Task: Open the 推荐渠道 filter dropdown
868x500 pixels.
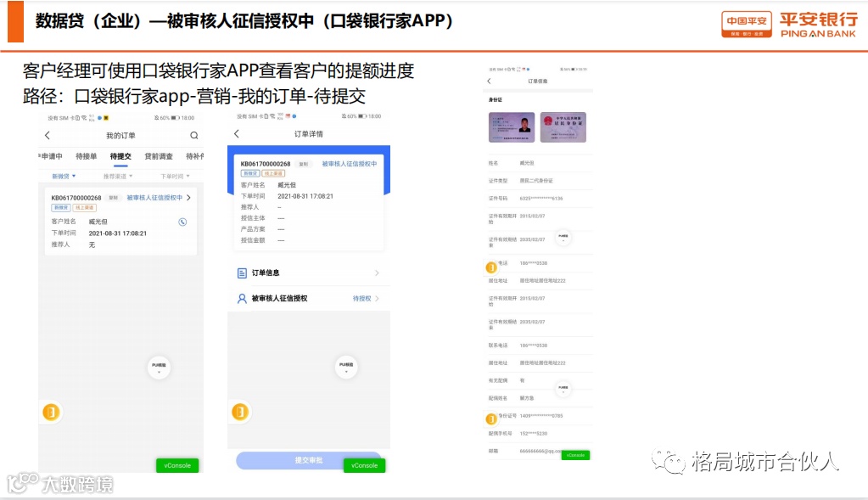Action: 118,176
